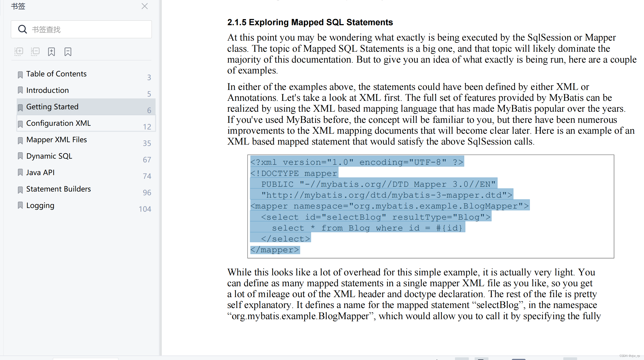Open the Mapper XML Files bookmark
Image resolution: width=644 pixels, height=360 pixels.
[x=57, y=140]
